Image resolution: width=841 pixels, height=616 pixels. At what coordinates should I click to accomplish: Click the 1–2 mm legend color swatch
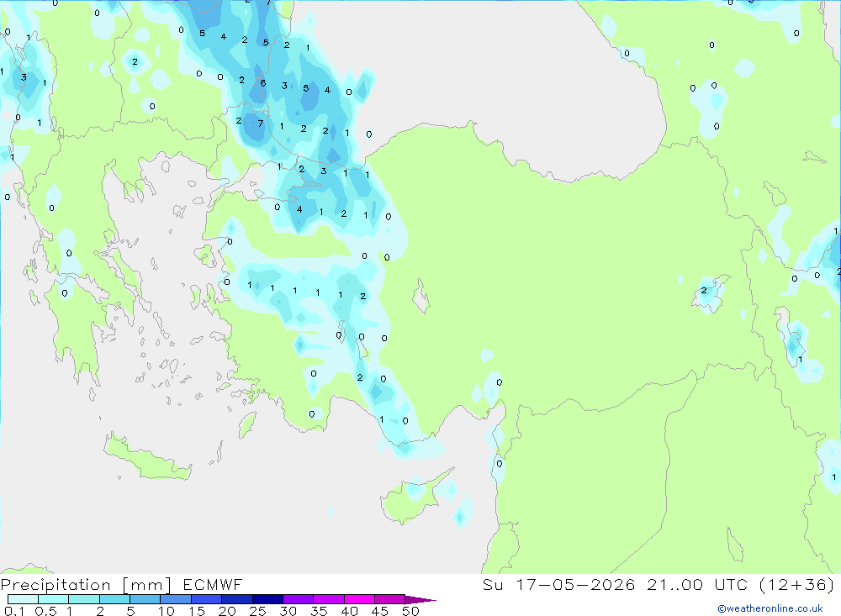coord(84,599)
